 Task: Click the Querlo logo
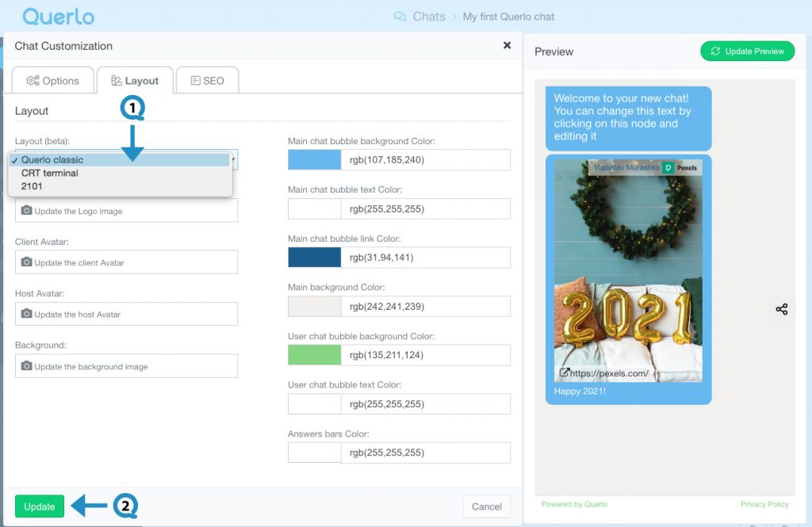(x=59, y=17)
